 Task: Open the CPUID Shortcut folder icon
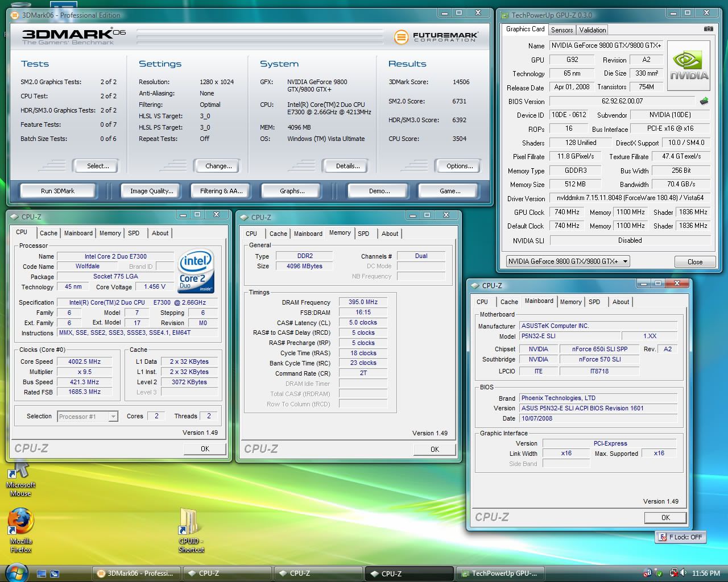(x=189, y=521)
